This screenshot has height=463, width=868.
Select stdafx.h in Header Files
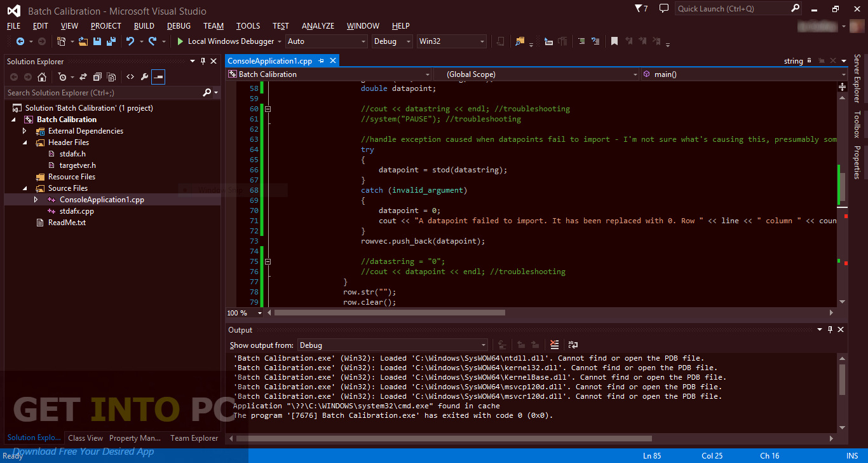(x=72, y=154)
